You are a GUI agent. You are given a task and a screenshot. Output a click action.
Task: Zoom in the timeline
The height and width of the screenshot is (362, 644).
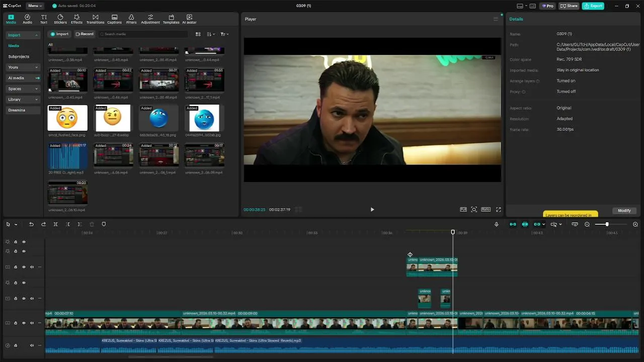tap(635, 224)
